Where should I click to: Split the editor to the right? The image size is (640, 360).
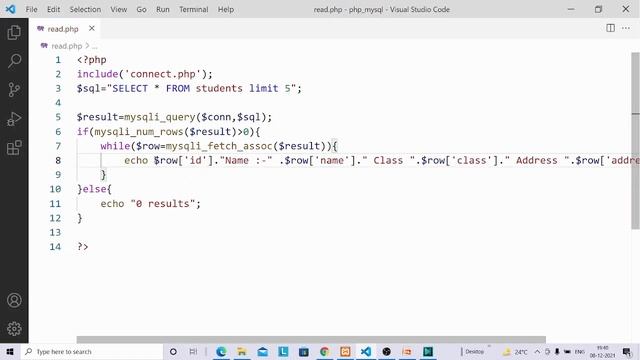pyautogui.click(x=610, y=28)
